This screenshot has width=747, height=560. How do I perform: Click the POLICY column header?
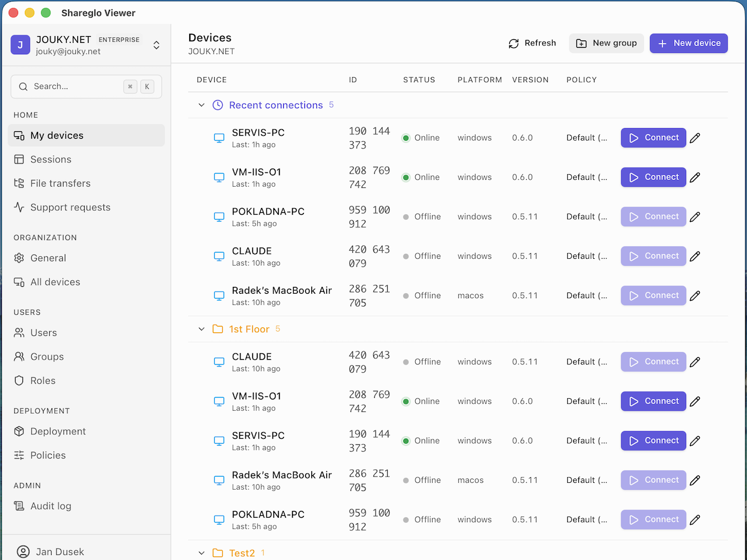pyautogui.click(x=581, y=80)
